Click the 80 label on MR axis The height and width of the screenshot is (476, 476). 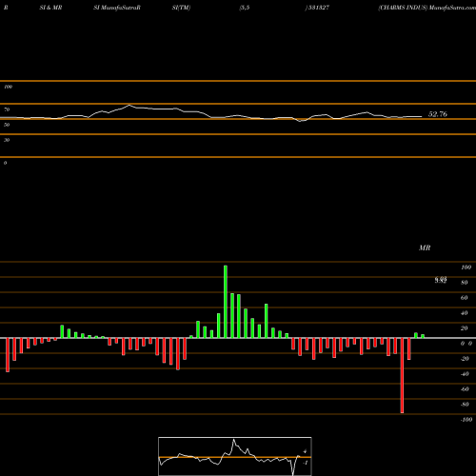(x=465, y=283)
